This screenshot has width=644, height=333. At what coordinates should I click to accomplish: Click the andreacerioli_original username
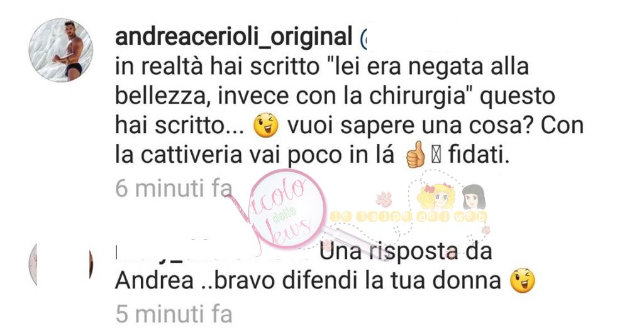234,36
